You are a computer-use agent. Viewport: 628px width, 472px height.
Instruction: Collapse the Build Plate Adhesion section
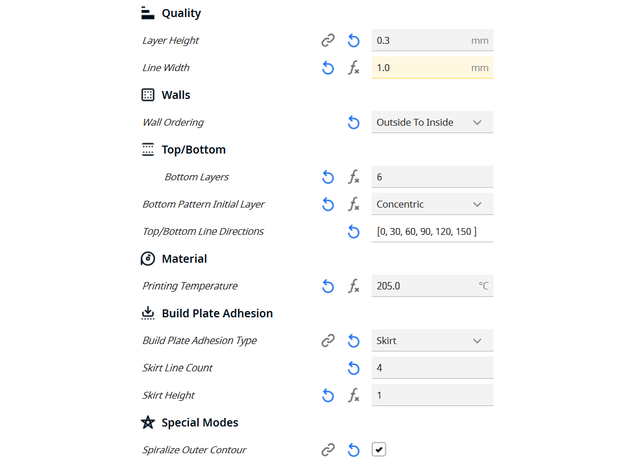pyautogui.click(x=216, y=314)
